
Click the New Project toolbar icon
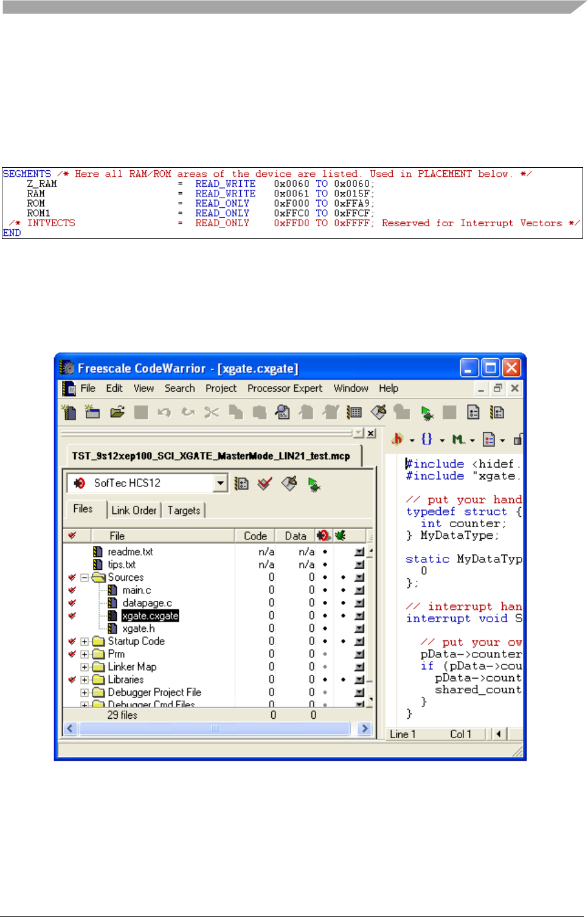coord(92,412)
